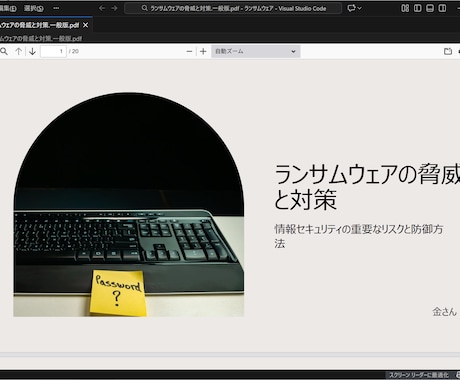Click the pdf breadcrumb file name
This screenshot has height=380, width=460.
point(41,38)
